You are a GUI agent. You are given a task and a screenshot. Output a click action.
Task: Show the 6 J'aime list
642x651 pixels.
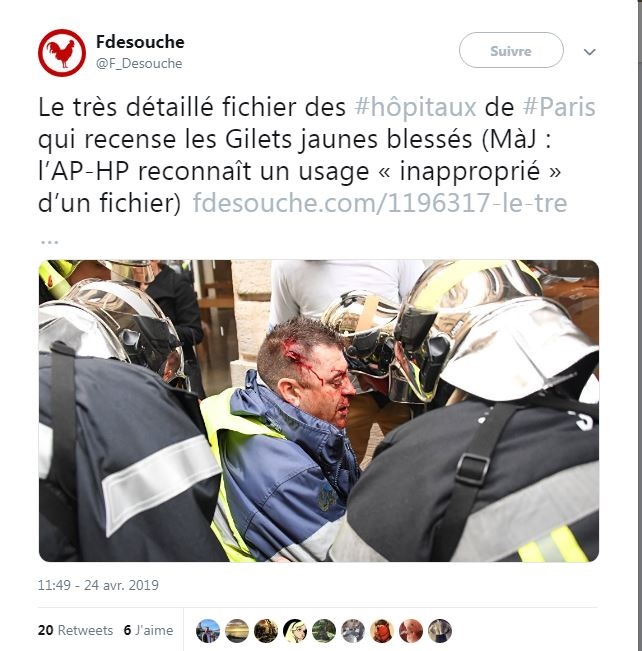(x=148, y=630)
